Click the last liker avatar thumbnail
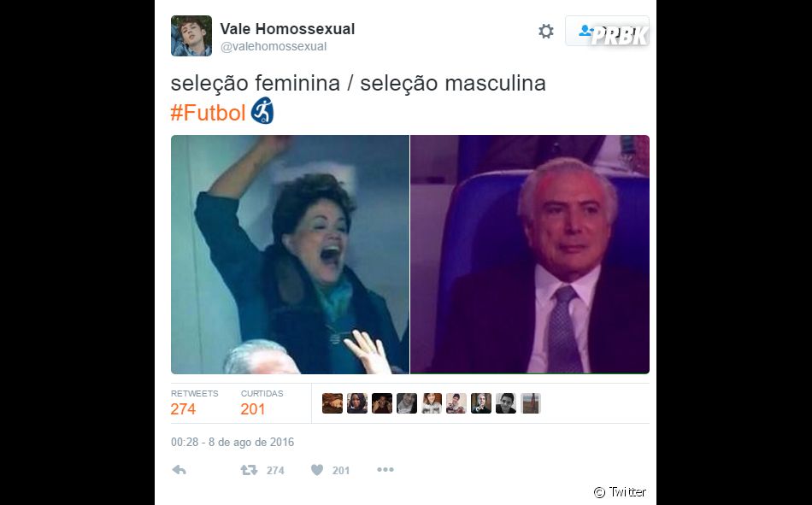This screenshot has height=505, width=812. pyautogui.click(x=531, y=403)
